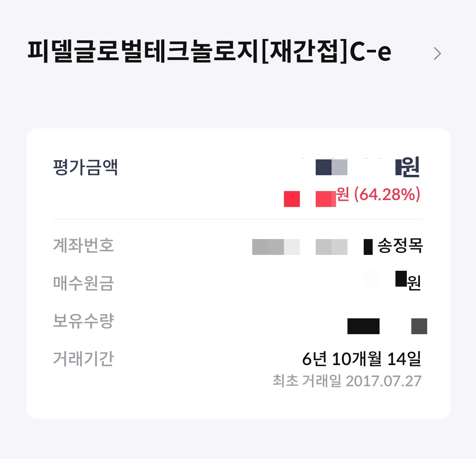Click the 거래기간 label
Viewport: 476px width, 459px height.
tap(82, 359)
